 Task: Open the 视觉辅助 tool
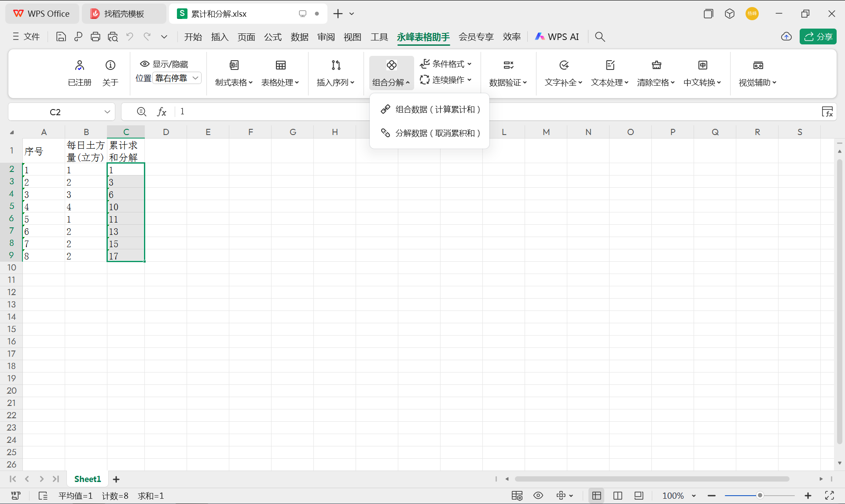758,73
